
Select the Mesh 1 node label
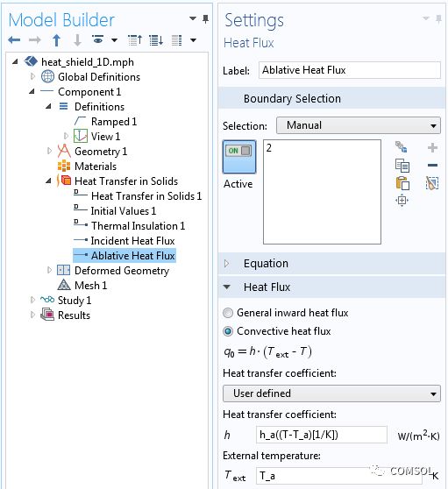[x=91, y=286]
